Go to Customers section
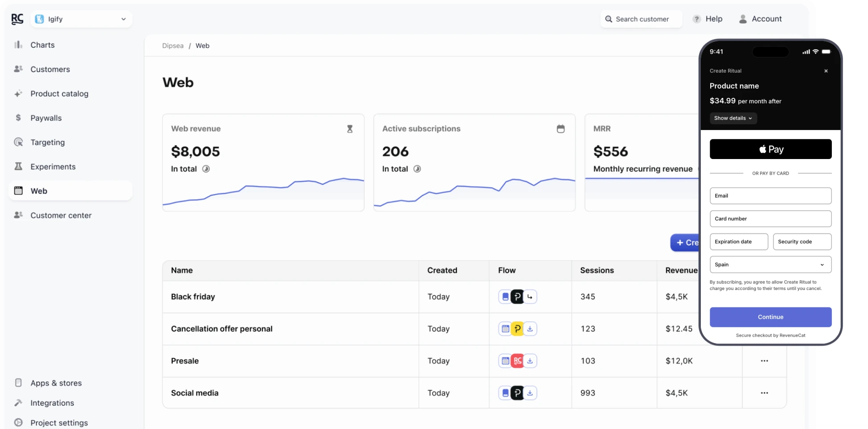 50,69
